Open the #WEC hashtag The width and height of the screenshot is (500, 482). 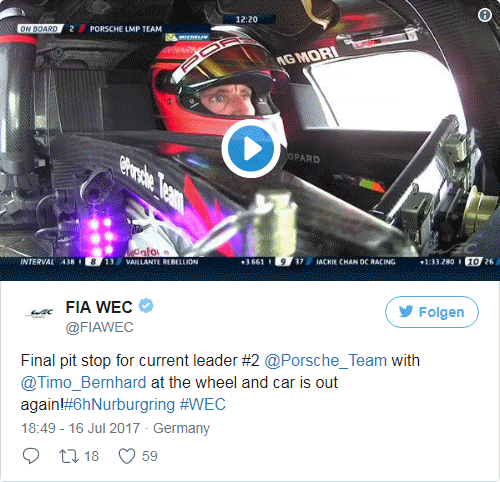click(203, 405)
